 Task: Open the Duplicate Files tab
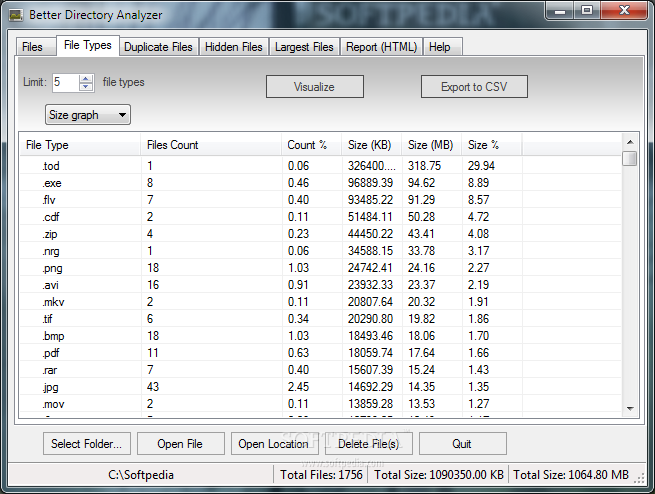[158, 47]
